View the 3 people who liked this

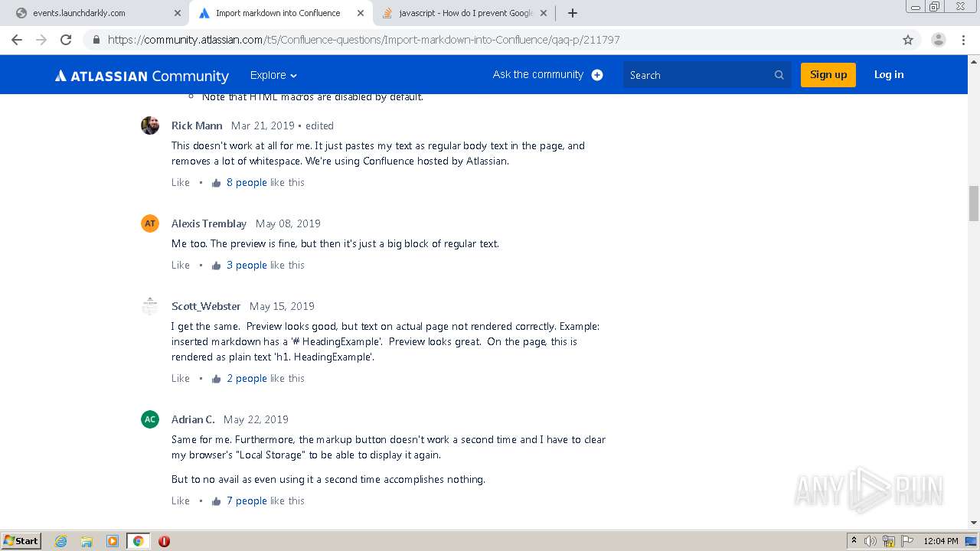[x=247, y=265]
